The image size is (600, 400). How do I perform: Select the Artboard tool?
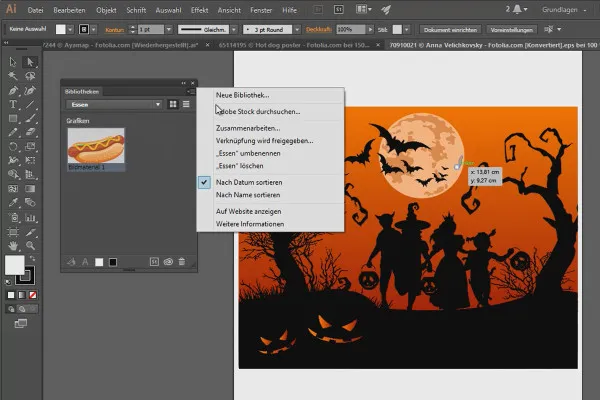tap(13, 232)
